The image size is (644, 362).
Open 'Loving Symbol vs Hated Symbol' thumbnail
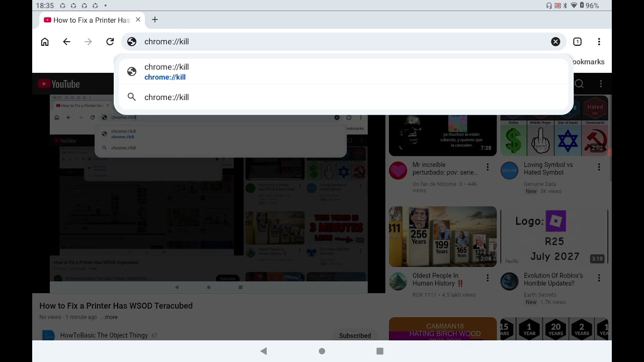point(554,126)
